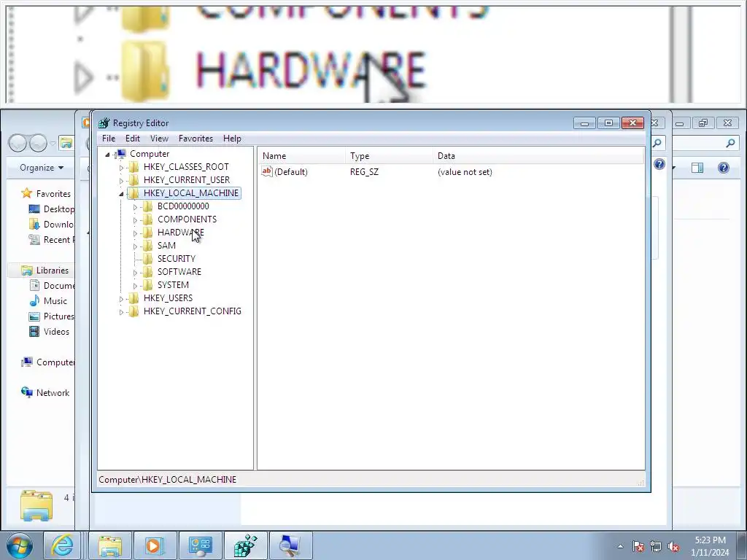Expand the HKEY_CURRENT_CONFIG arrow
The image size is (747, 560).
(121, 312)
